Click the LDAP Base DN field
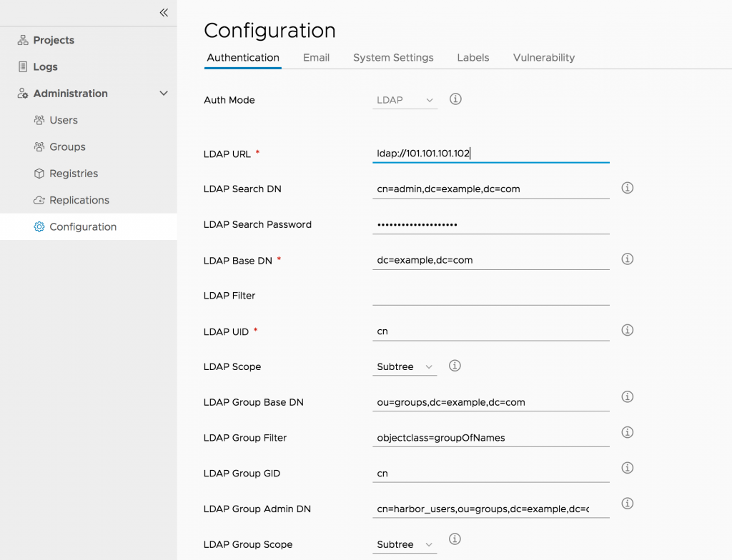Screen dimensions: 732x560 tap(491, 260)
